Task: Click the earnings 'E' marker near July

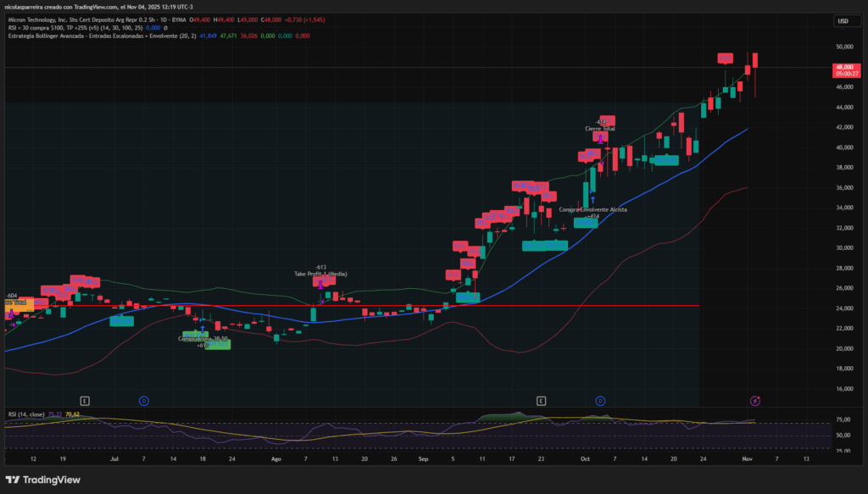Action: point(84,400)
